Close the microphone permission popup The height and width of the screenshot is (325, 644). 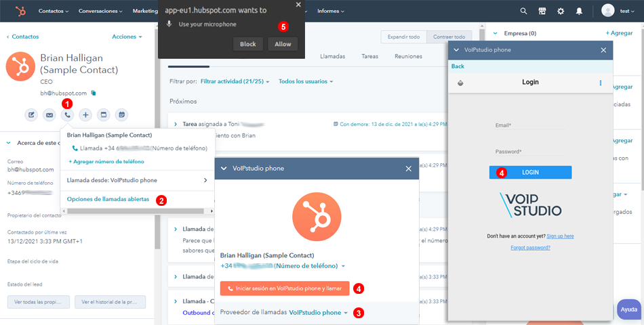(x=298, y=5)
